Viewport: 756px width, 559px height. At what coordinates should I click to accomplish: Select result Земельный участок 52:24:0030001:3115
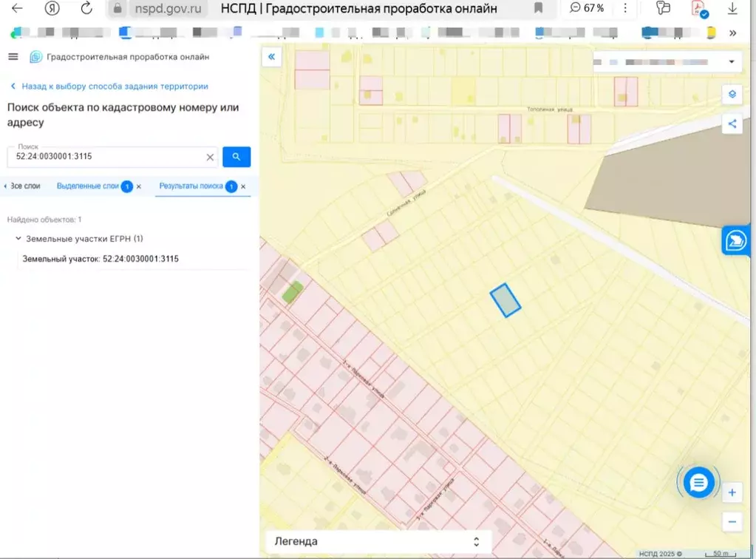coord(101,259)
